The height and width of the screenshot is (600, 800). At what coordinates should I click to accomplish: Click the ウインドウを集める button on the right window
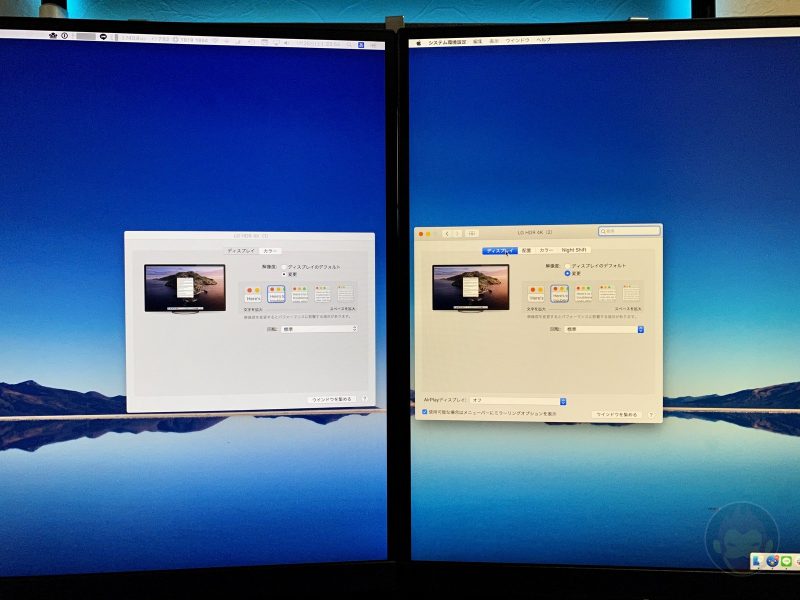pos(617,414)
